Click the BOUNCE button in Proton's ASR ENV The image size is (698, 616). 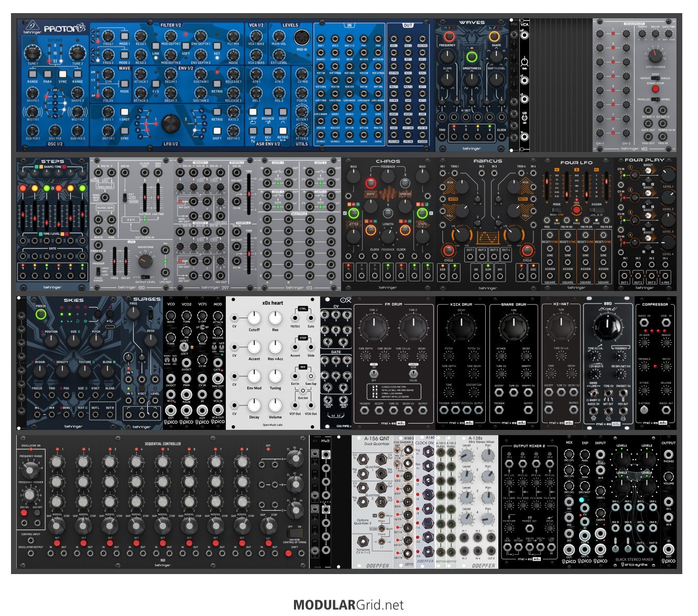[x=268, y=112]
